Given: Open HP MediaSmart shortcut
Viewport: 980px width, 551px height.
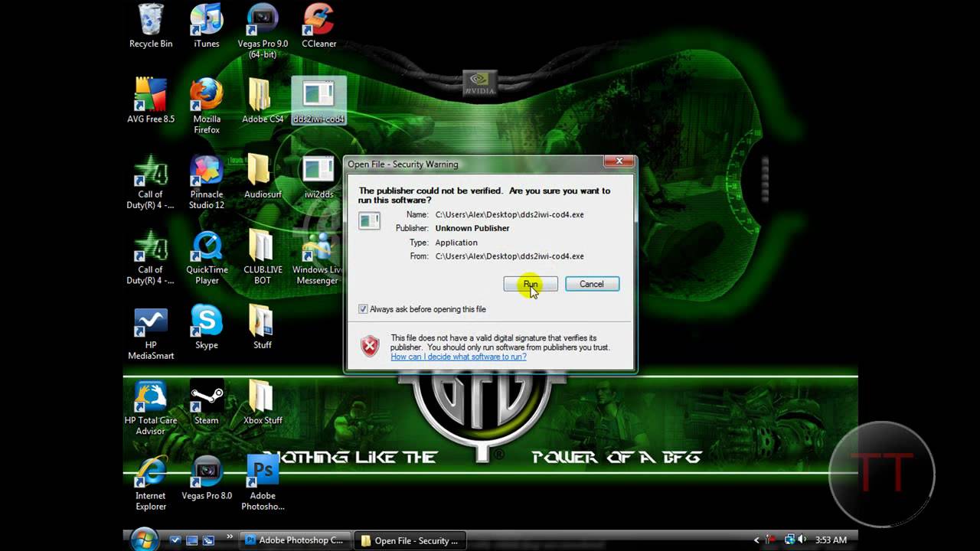Looking at the screenshot, I should click(151, 333).
